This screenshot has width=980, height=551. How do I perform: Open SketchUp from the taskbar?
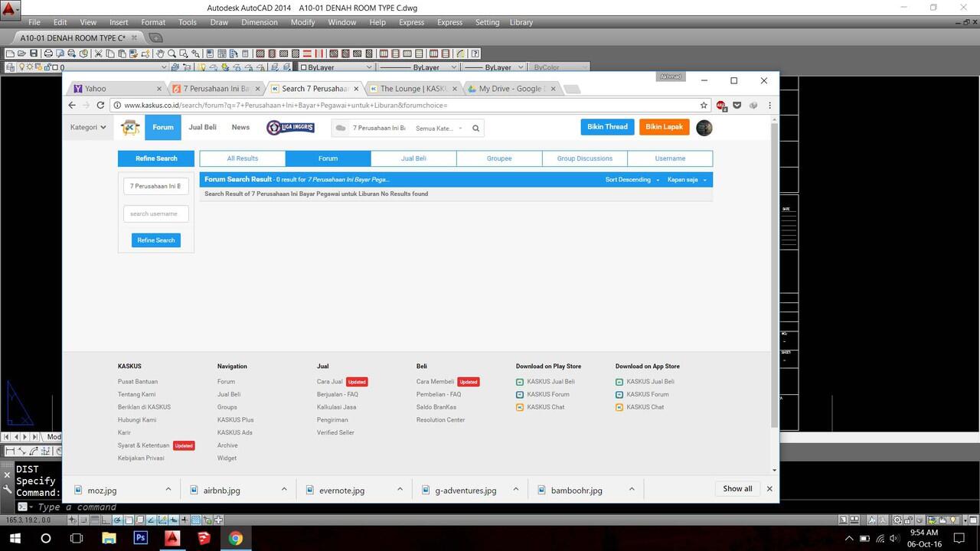point(204,538)
